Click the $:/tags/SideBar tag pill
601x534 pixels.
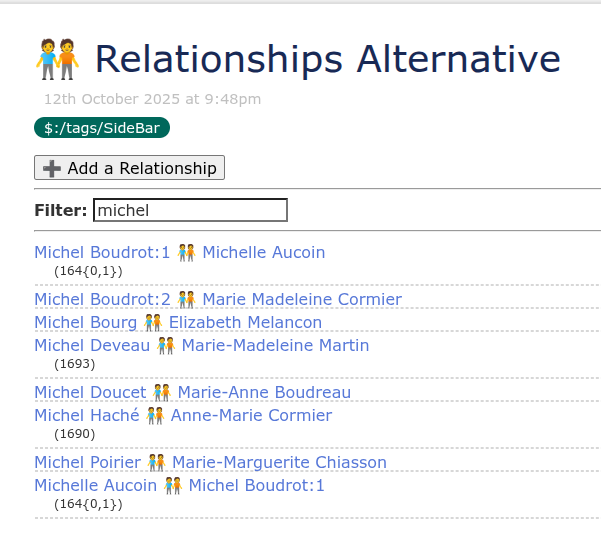[102, 128]
